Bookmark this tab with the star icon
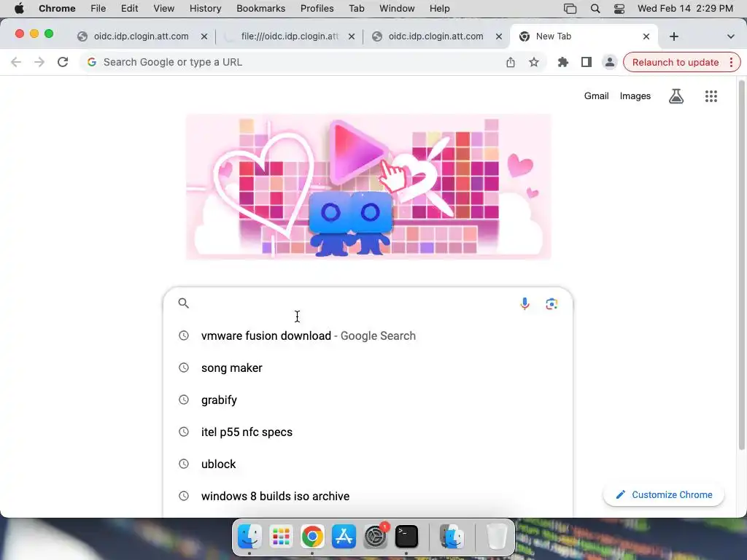Screen dimensions: 747x560 (x=533, y=62)
